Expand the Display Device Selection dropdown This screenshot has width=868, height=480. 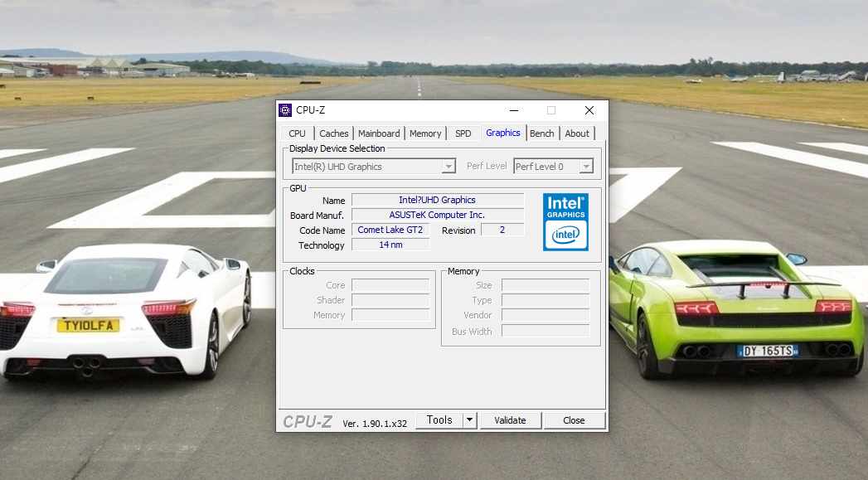(449, 167)
